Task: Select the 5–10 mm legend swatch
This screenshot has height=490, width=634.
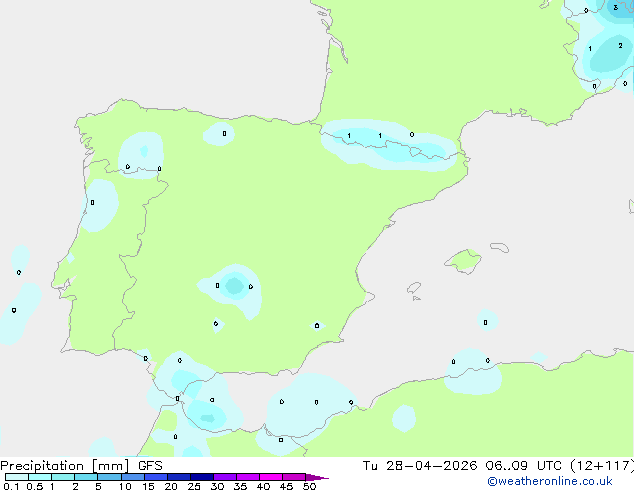Action: tap(109, 477)
